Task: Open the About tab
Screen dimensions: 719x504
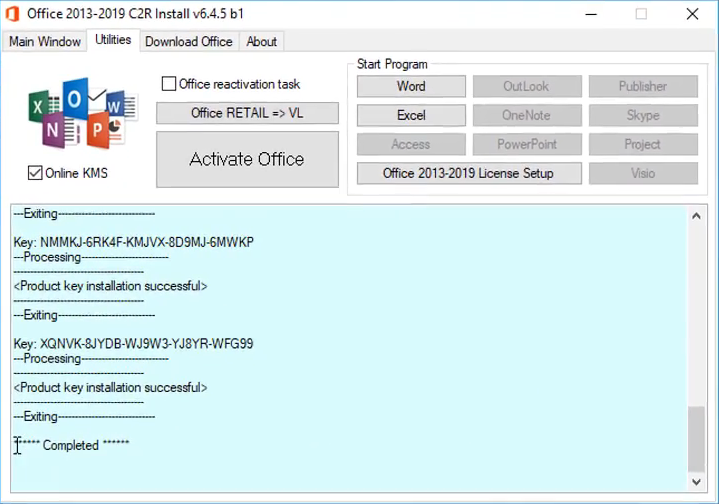Action: click(x=261, y=42)
